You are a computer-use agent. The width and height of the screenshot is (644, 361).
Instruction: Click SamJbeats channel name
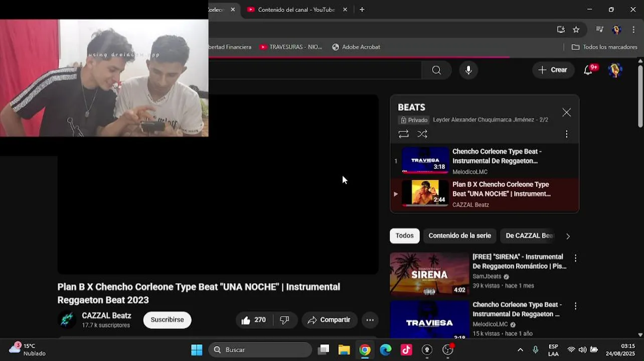[487, 276]
